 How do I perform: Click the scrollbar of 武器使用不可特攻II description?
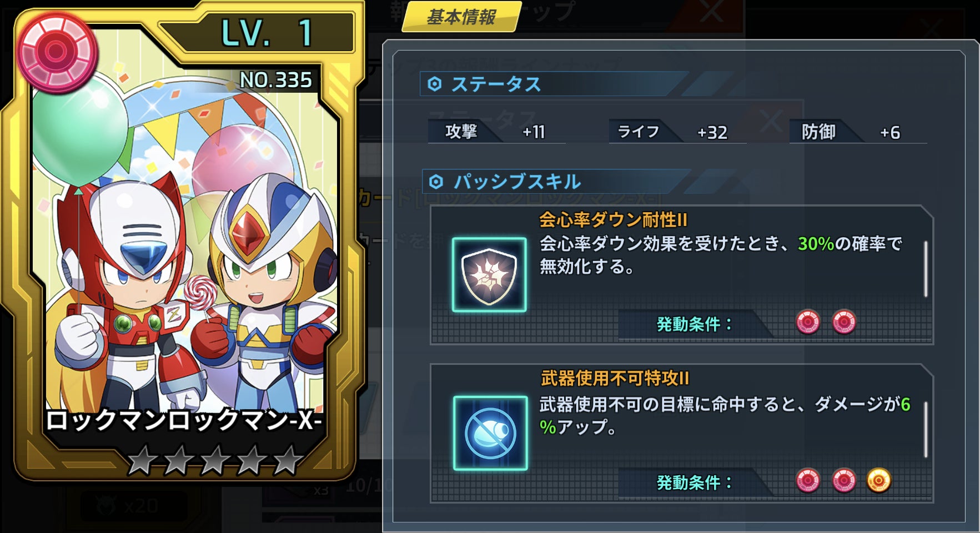926,430
